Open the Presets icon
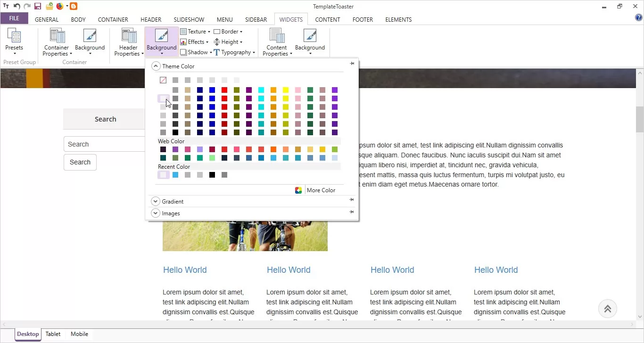 (14, 40)
